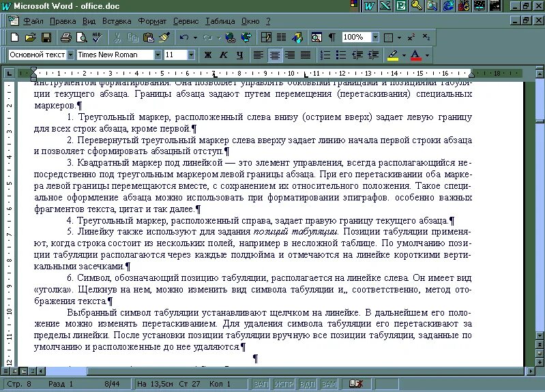Viewport: 545px width, 392px height.
Task: Save the document with floppy icon
Action: (x=46, y=37)
